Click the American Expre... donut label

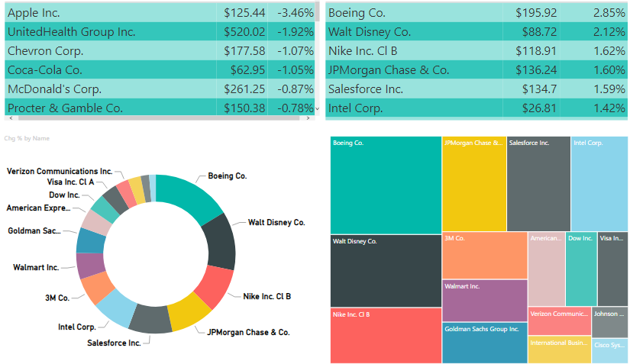tap(38, 208)
